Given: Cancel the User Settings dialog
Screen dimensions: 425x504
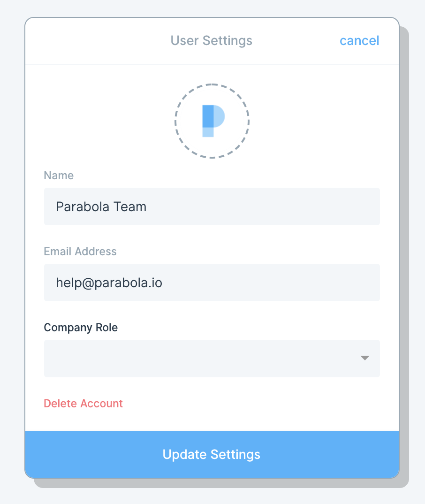Looking at the screenshot, I should pos(359,40).
